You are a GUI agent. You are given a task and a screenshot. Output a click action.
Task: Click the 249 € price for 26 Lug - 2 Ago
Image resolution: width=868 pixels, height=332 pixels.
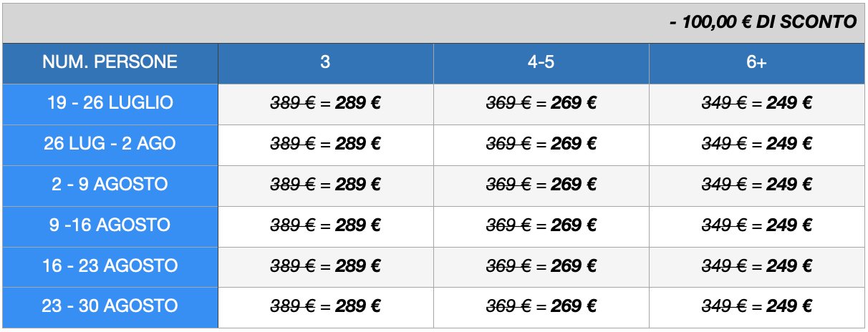coord(789,144)
